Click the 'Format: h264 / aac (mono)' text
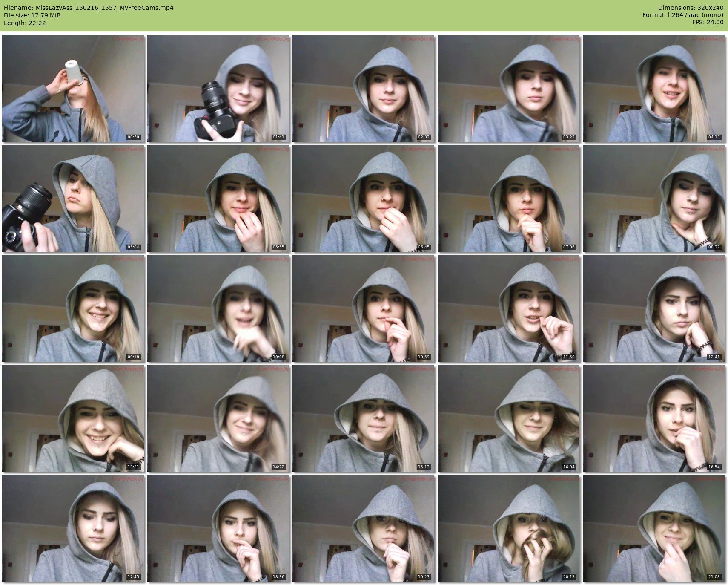This screenshot has height=585, width=728. (683, 15)
